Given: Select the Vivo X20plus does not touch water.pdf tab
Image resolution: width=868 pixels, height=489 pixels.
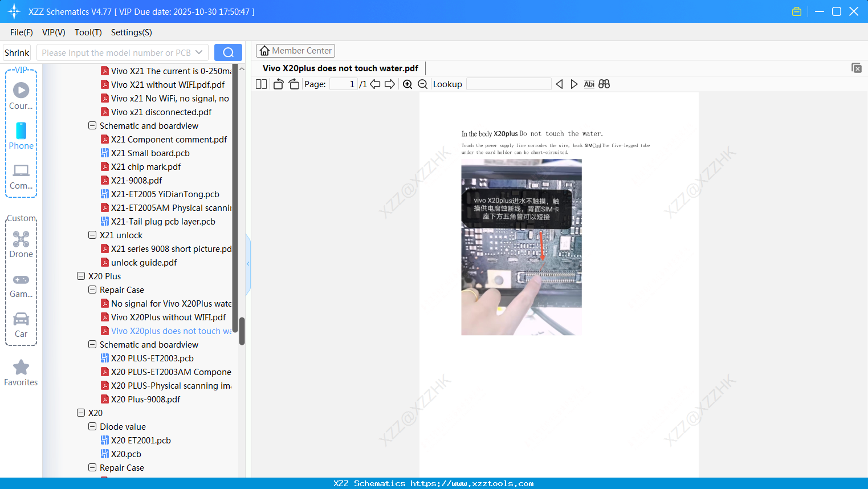Looking at the screenshot, I should tap(340, 68).
